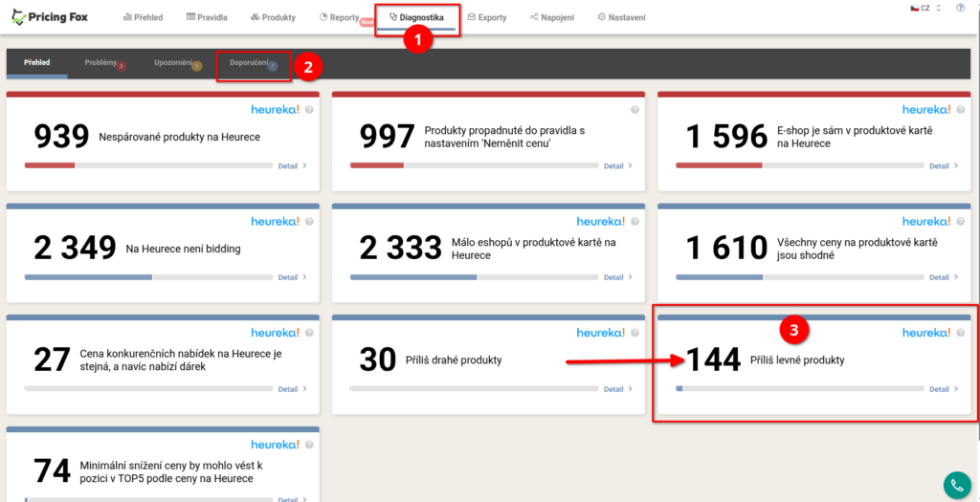Click help icon on Minimální snížení ceny card

click(309, 444)
